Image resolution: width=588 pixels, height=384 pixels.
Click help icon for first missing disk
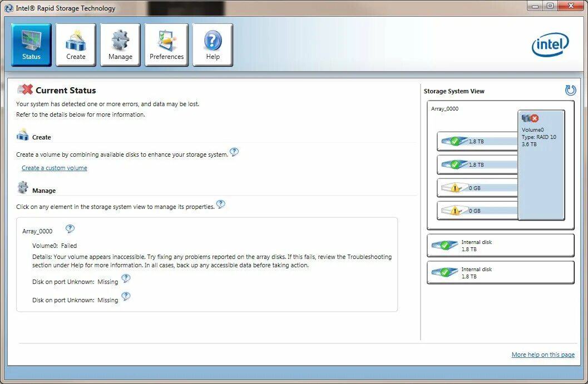pos(126,279)
